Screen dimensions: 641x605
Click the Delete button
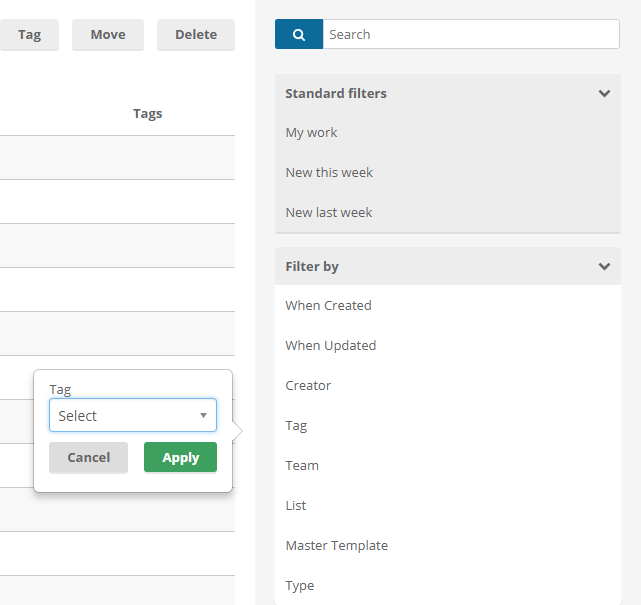[196, 35]
